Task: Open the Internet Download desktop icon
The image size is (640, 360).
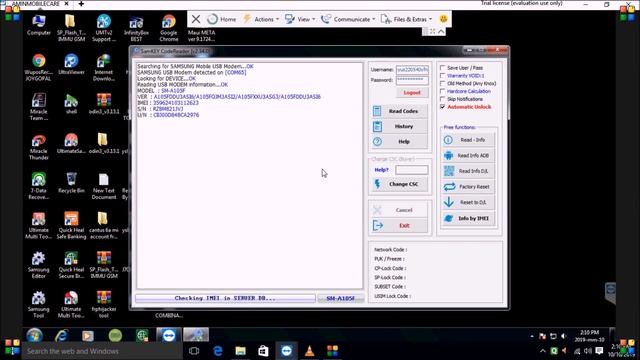Action: tap(104, 67)
